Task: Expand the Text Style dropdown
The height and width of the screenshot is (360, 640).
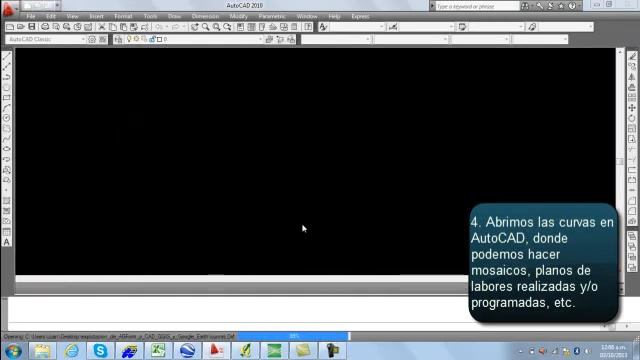Action: pyautogui.click(x=382, y=27)
